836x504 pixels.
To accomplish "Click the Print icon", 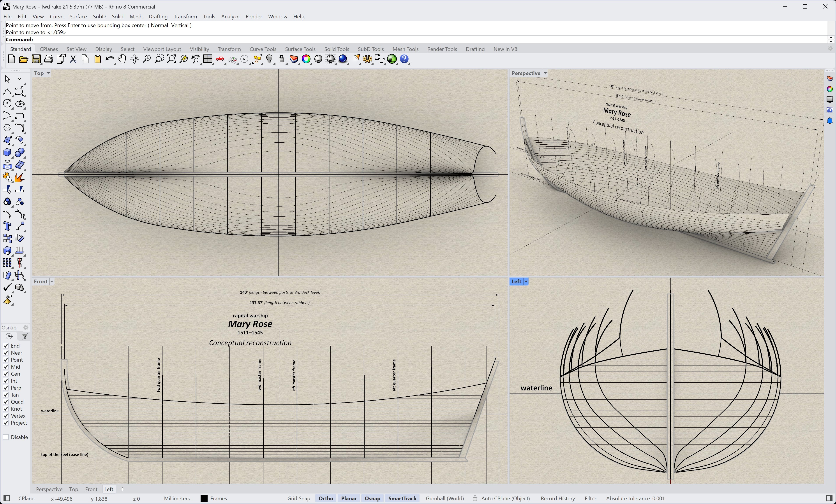I will point(49,59).
